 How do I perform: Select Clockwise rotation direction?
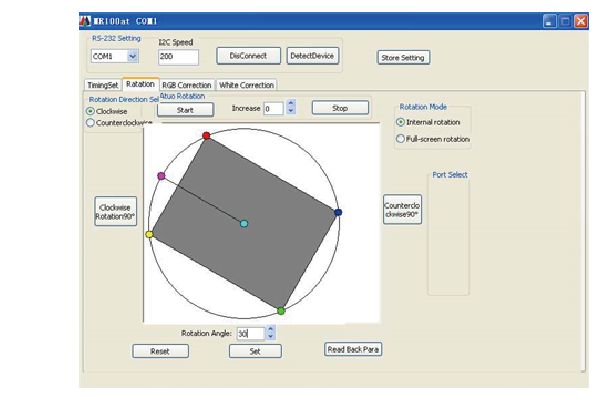(x=91, y=111)
